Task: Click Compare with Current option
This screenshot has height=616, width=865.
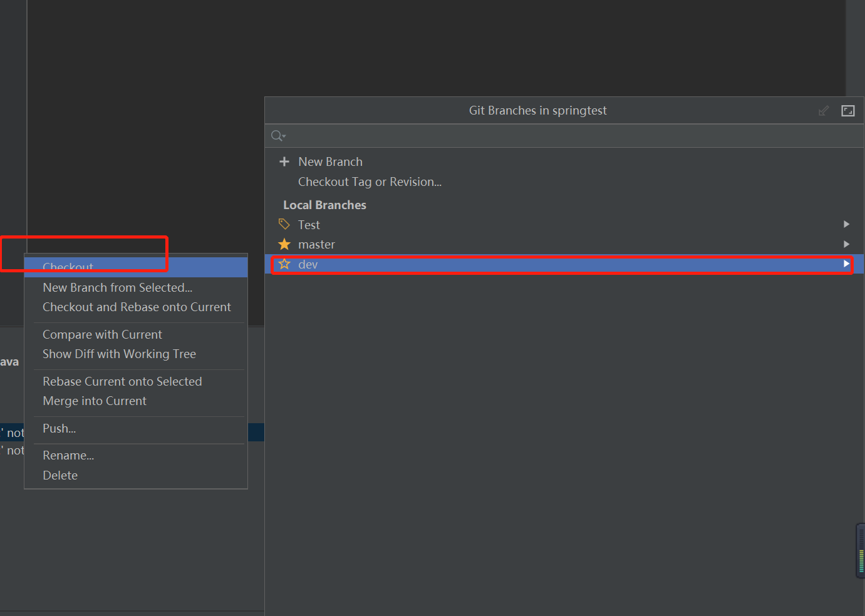Action: 102,334
